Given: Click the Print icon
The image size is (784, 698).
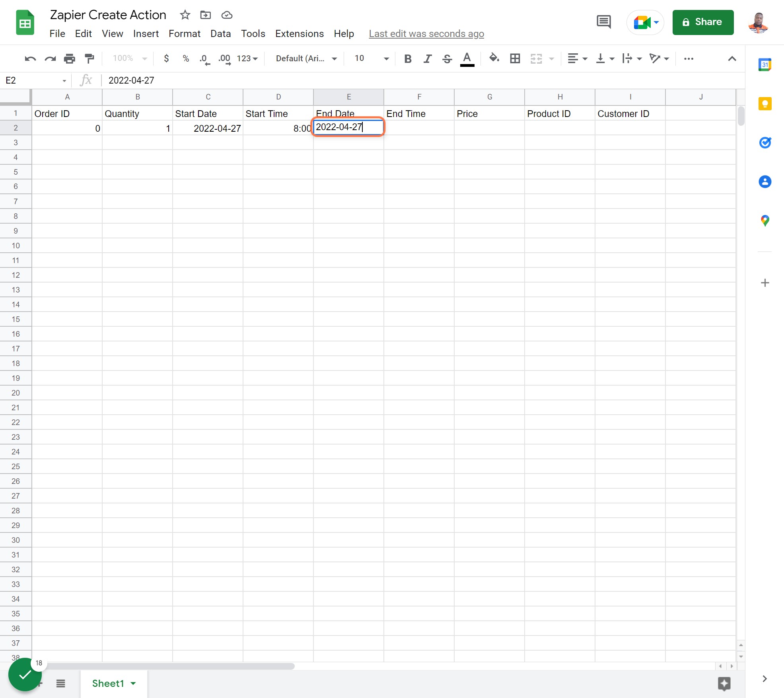Looking at the screenshot, I should coord(70,59).
